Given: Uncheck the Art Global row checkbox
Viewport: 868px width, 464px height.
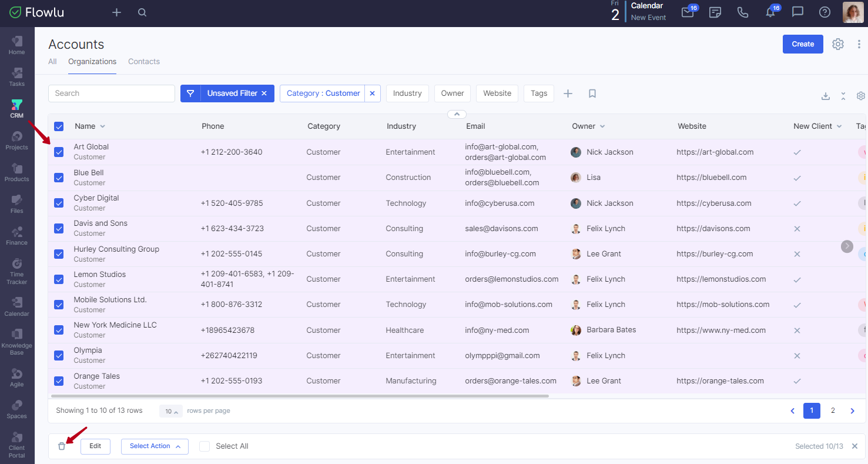Looking at the screenshot, I should [x=59, y=152].
